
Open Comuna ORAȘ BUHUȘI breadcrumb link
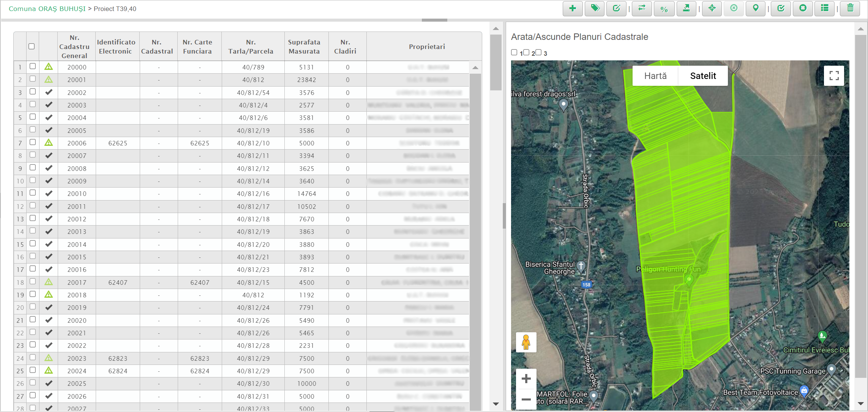(47, 9)
